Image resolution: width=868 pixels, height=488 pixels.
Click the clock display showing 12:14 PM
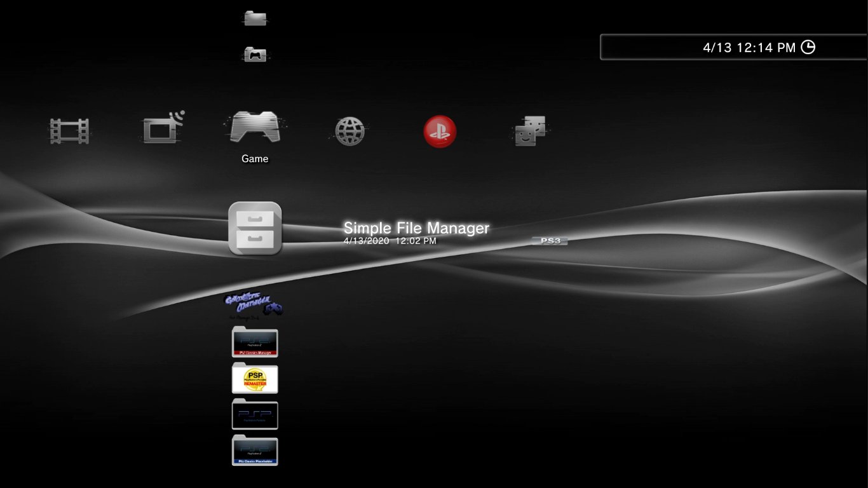(749, 47)
